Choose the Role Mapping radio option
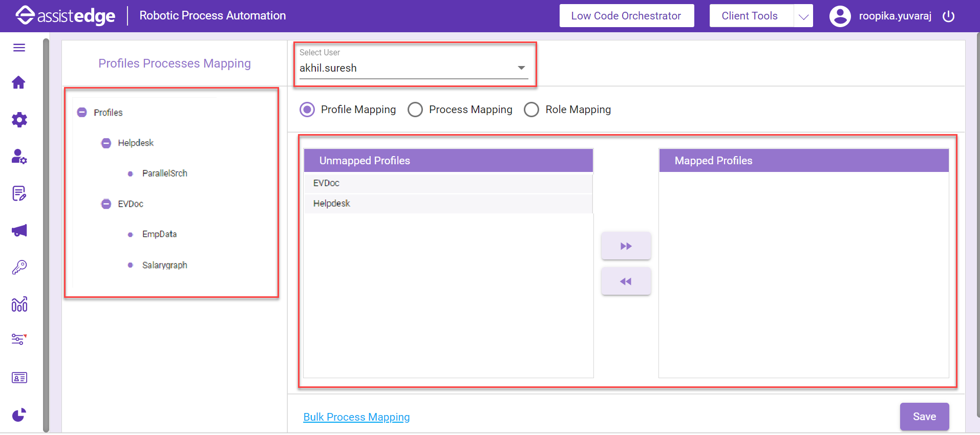980x435 pixels. 531,110
